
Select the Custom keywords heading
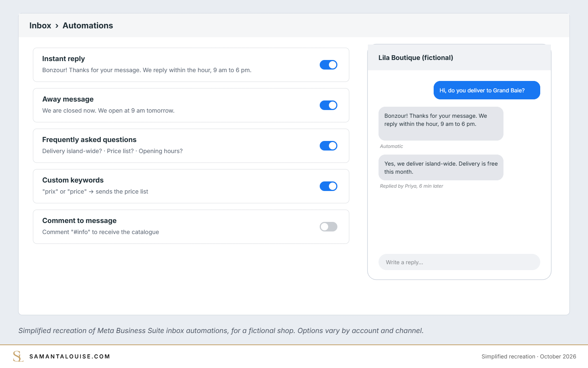(73, 180)
